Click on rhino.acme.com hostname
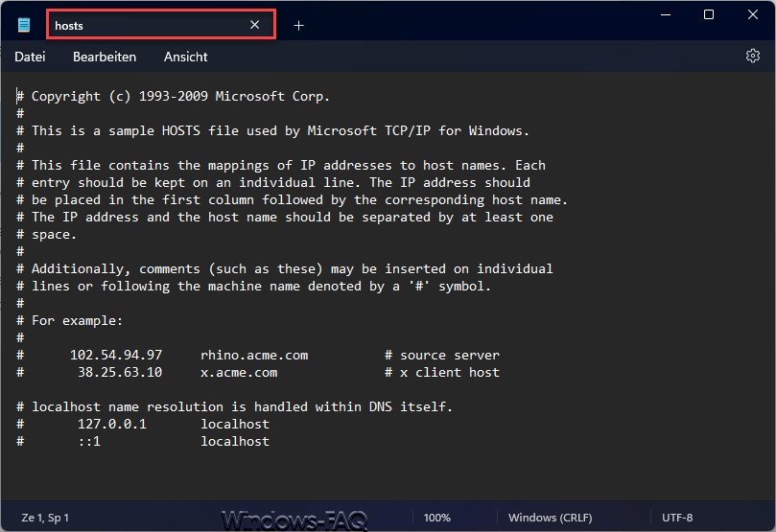This screenshot has height=532, width=776. [x=254, y=355]
